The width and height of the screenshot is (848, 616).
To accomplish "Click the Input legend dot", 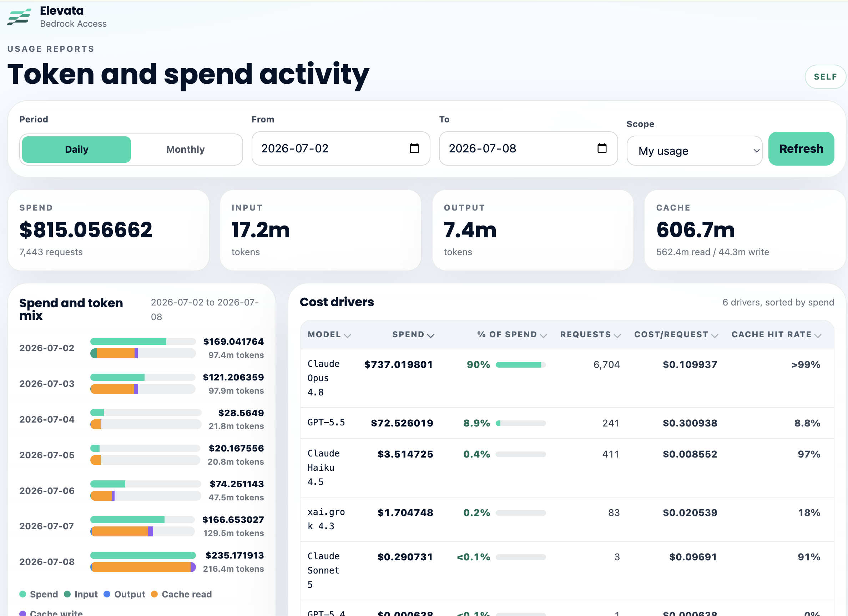I will [67, 594].
